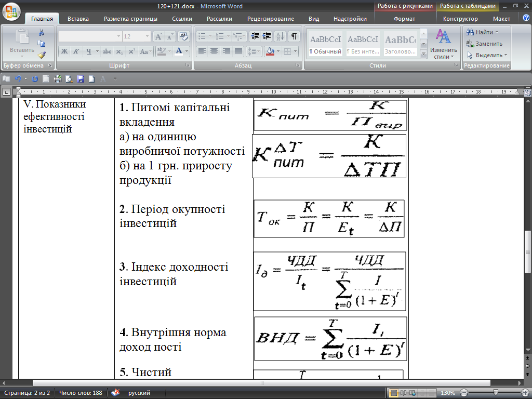The image size is (532, 399).
Task: Toggle show paragraph marks (¶)
Action: 294,36
